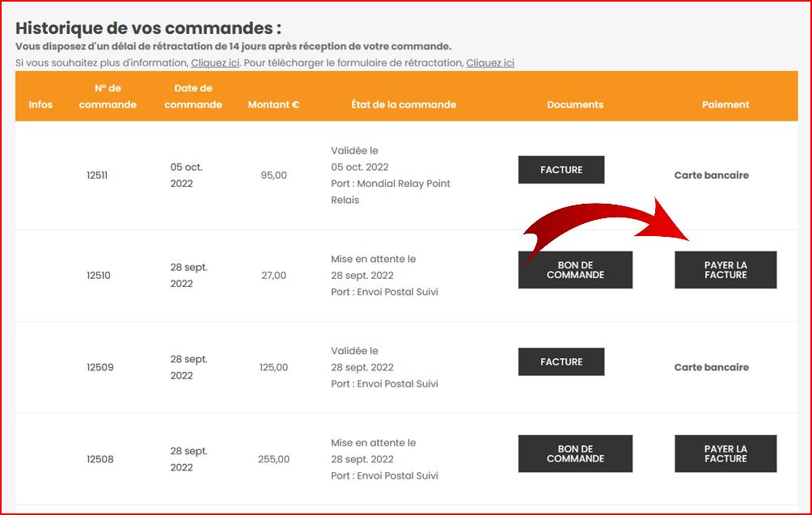Open the retraction form 'Cliquez ici' link
Viewport: 812px width, 515px height.
490,62
